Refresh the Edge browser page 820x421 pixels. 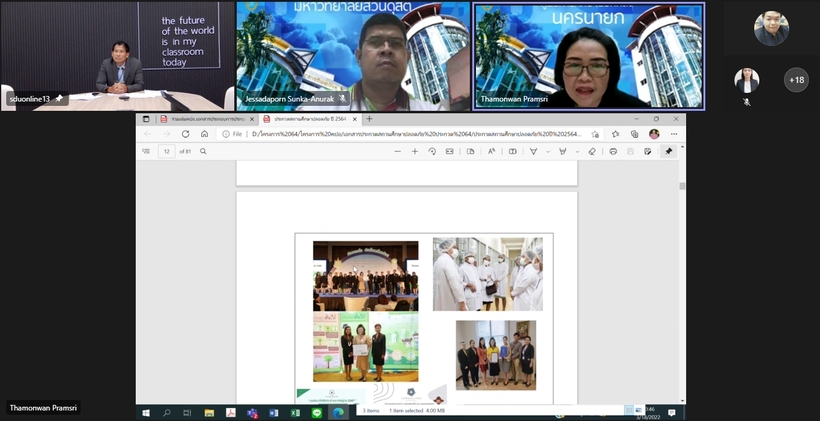185,134
